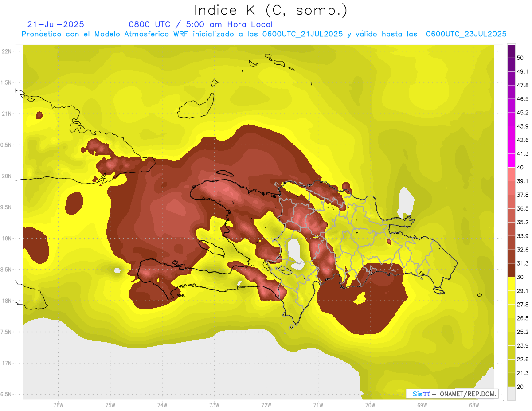Viewport: 532px width, 411px height.
Task: Click the longitude axis label "69W"
Action: (422, 405)
